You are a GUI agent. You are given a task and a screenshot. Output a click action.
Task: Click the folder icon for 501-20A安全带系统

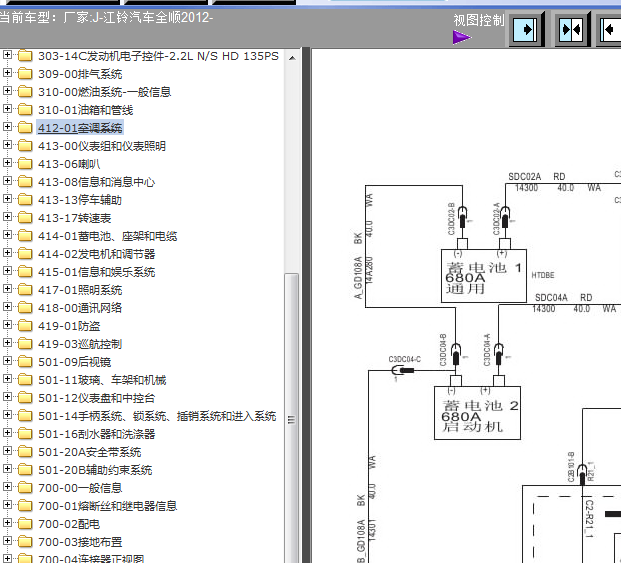pyautogui.click(x=25, y=452)
